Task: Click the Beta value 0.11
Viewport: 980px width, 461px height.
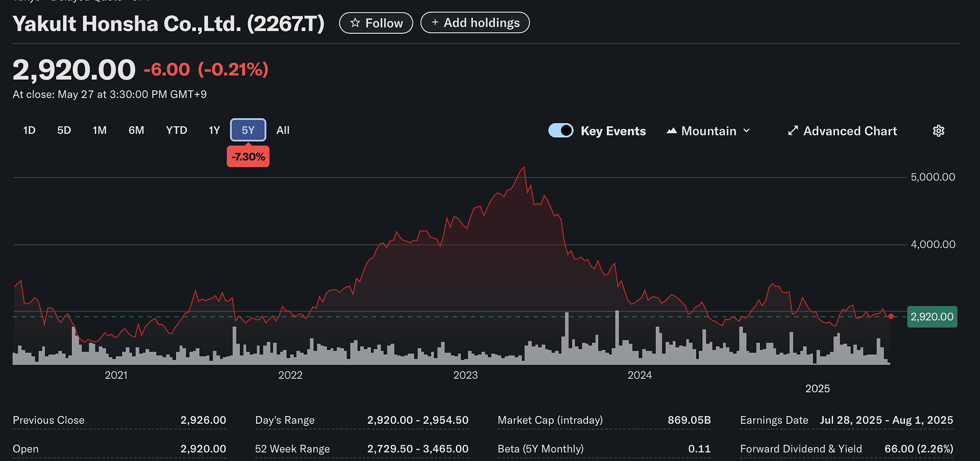Action: [x=699, y=449]
